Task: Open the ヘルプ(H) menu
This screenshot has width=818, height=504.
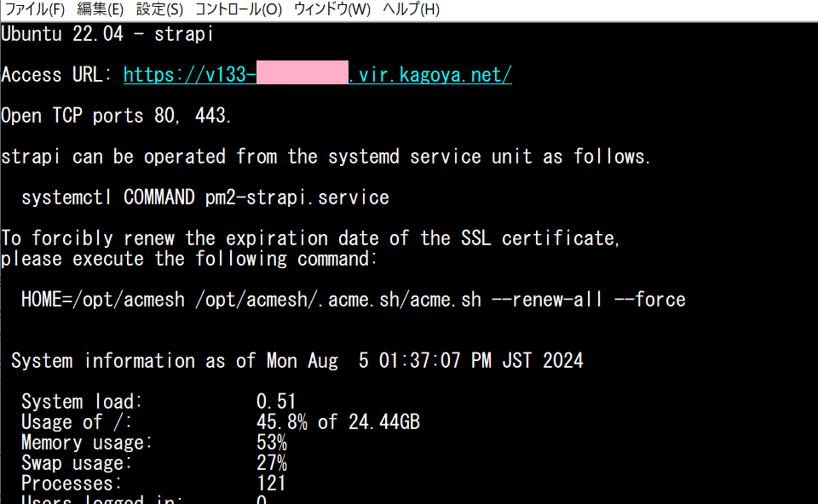Action: click(x=411, y=9)
